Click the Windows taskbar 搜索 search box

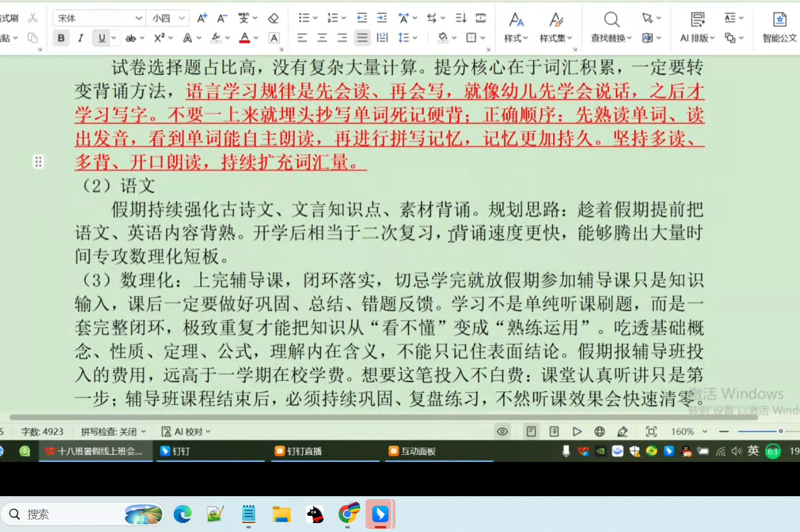82,514
